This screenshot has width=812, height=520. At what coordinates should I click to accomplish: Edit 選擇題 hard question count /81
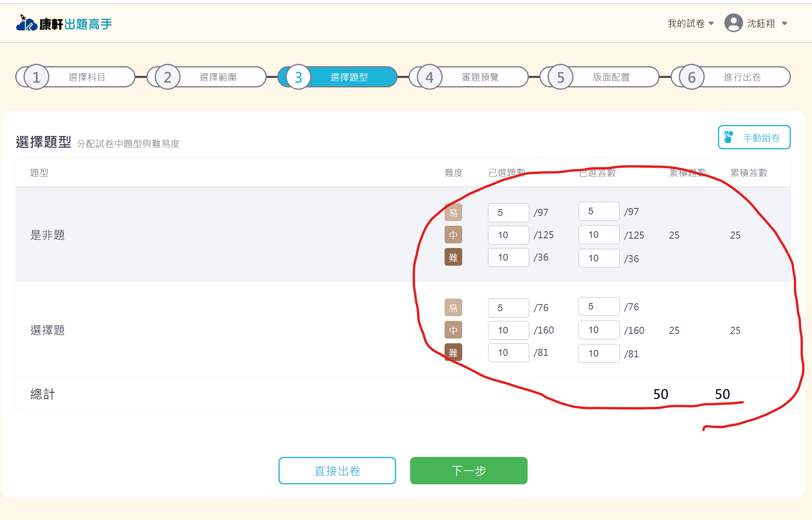(x=508, y=352)
